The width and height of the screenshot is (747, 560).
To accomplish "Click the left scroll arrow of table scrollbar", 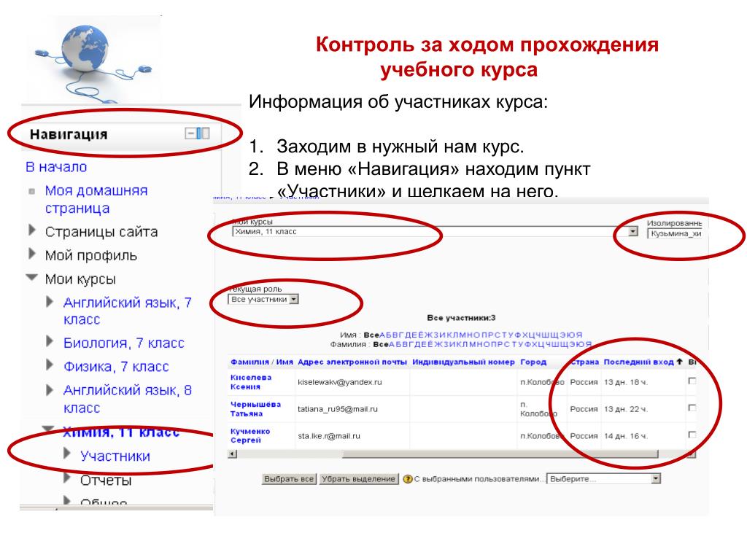I will coord(233,454).
